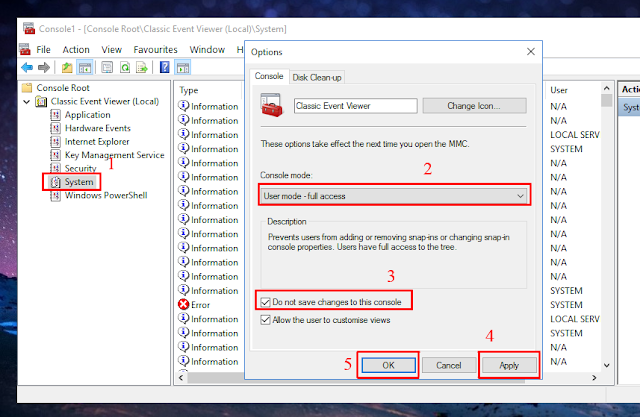
Task: Select the Error event row text
Action: 200,305
